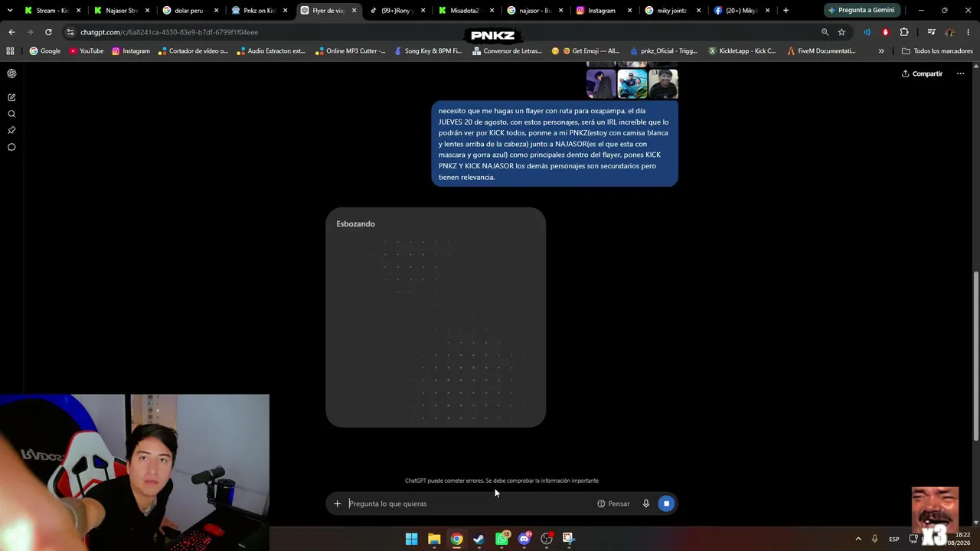Open the Chrome three-dot menu

pos(969,32)
